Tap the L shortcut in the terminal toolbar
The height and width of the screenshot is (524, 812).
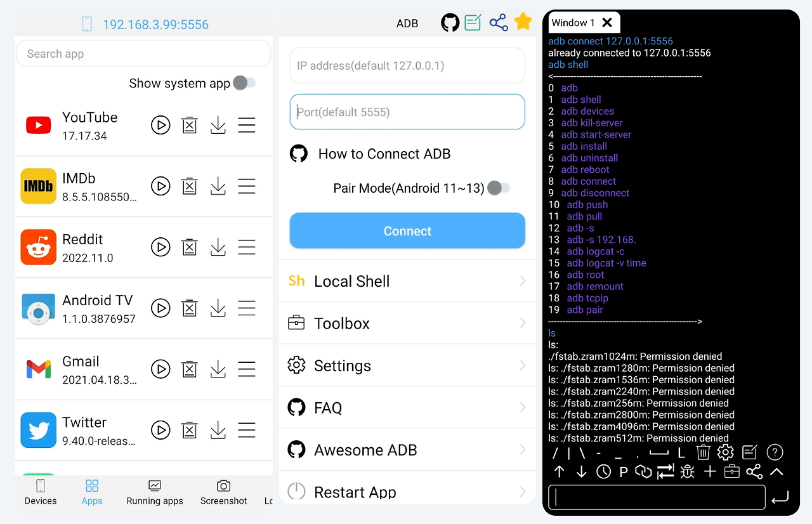pyautogui.click(x=681, y=453)
